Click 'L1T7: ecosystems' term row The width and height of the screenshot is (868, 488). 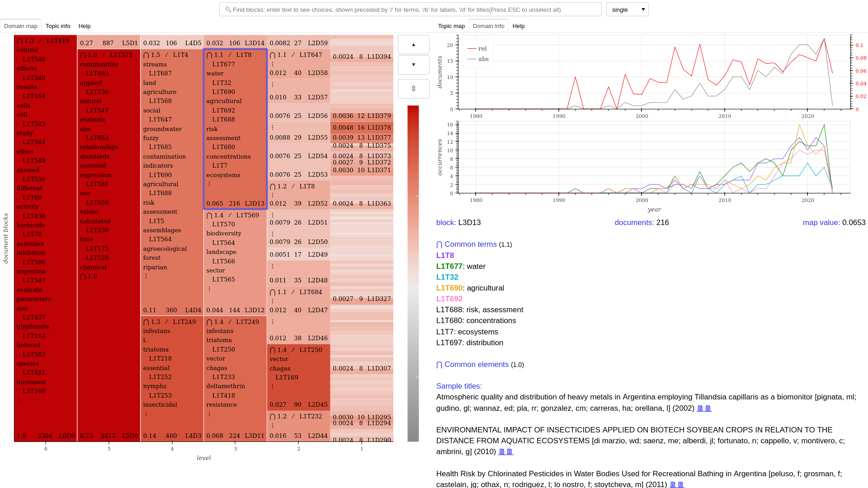point(467,332)
